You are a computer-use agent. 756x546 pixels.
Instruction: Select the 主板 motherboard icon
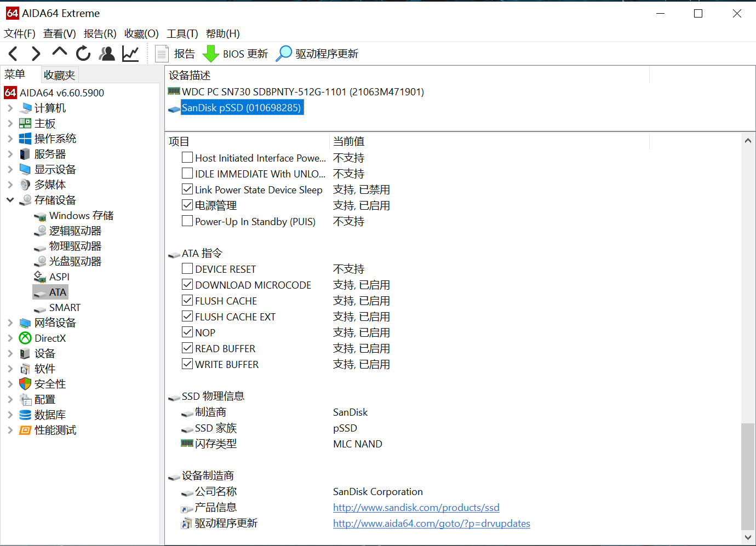pyautogui.click(x=25, y=123)
